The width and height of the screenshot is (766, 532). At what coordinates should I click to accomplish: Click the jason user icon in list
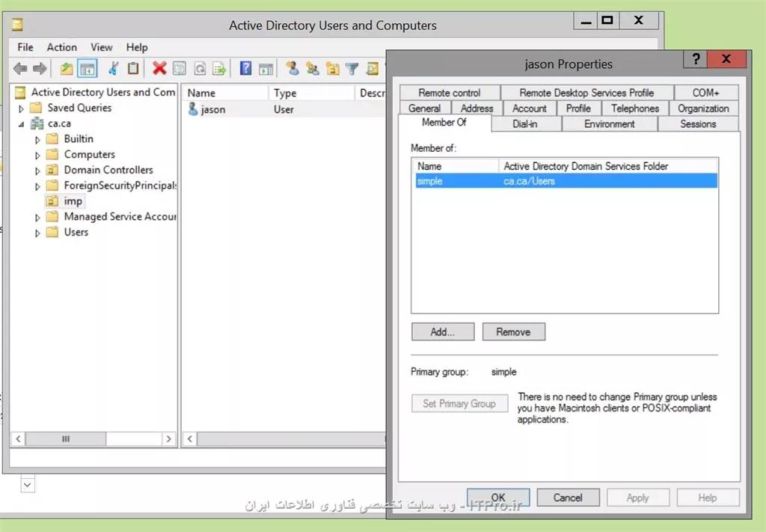tap(193, 109)
